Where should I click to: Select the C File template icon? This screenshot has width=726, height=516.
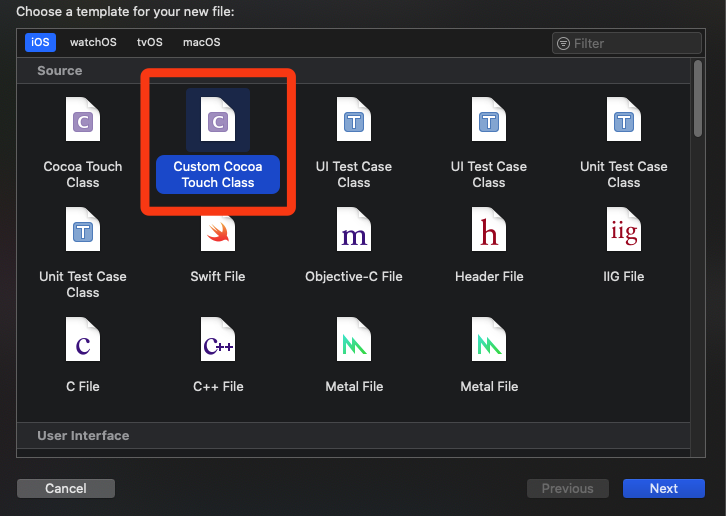[83, 339]
